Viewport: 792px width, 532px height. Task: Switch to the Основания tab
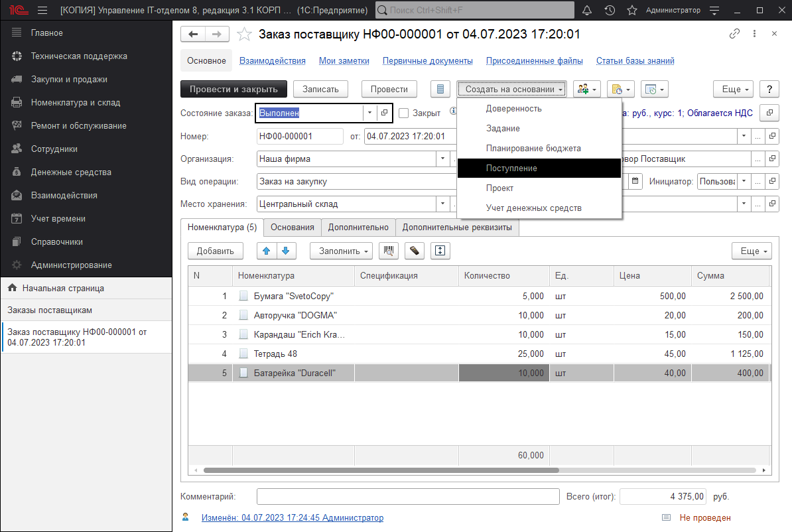coord(292,228)
